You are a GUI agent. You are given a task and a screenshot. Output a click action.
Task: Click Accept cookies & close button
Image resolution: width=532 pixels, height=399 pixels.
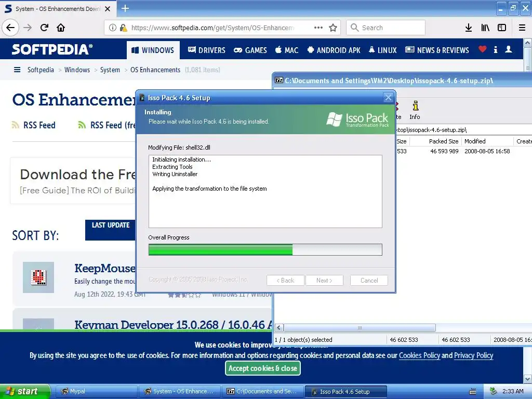262,368
